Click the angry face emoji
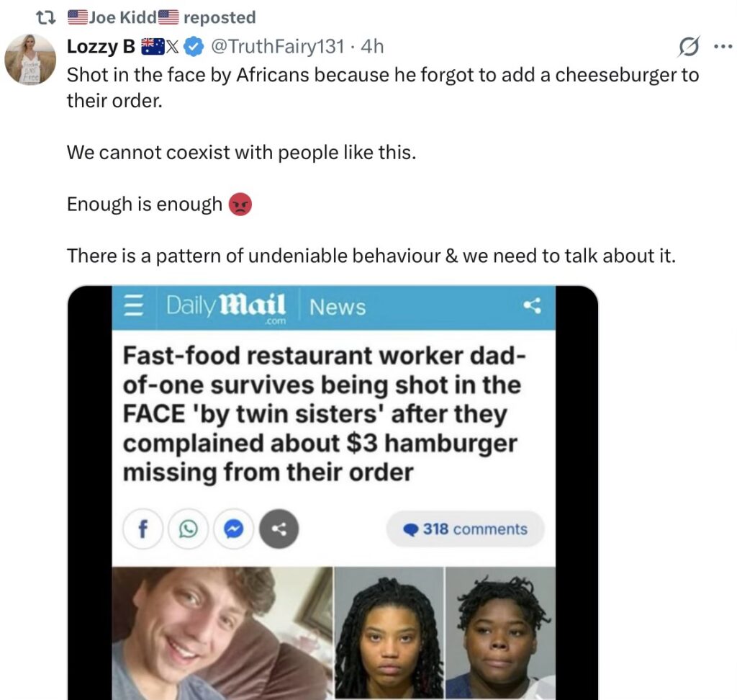The image size is (737, 700). click(x=240, y=205)
